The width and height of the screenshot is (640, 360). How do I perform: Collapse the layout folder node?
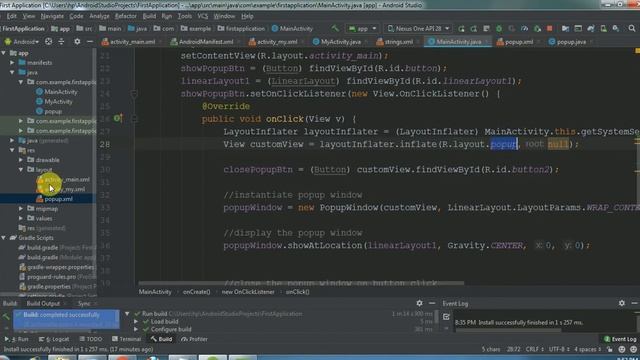[x=21, y=169]
